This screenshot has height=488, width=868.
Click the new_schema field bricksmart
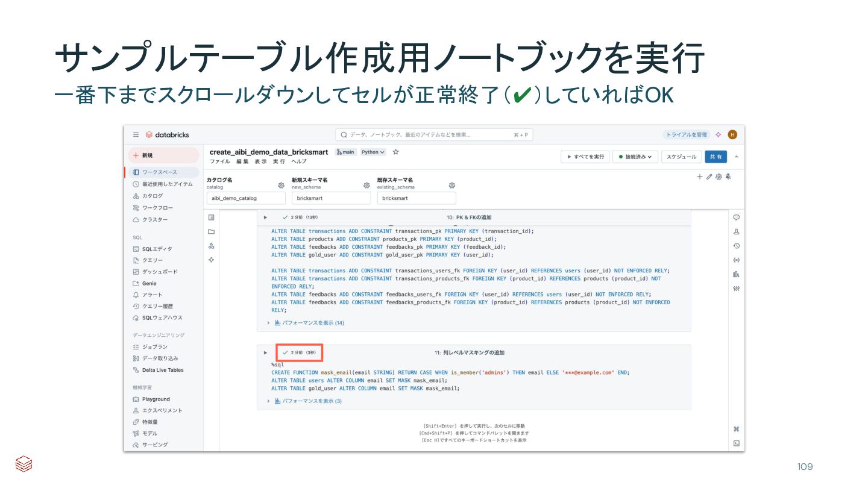click(x=332, y=198)
